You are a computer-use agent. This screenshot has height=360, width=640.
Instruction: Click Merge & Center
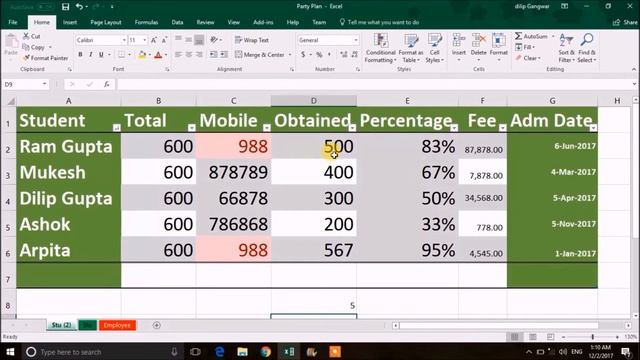tap(260, 54)
